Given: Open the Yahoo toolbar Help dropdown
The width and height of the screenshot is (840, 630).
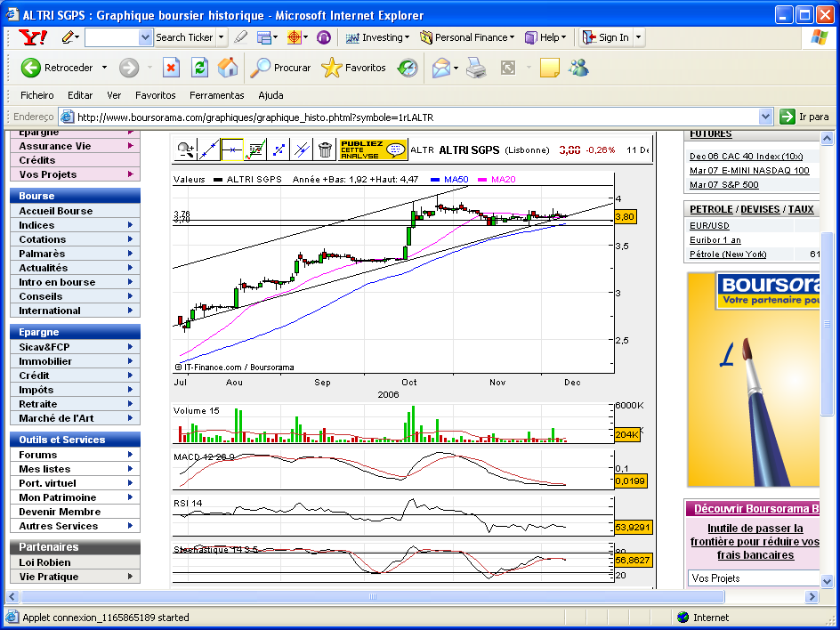Looking at the screenshot, I should pos(545,37).
